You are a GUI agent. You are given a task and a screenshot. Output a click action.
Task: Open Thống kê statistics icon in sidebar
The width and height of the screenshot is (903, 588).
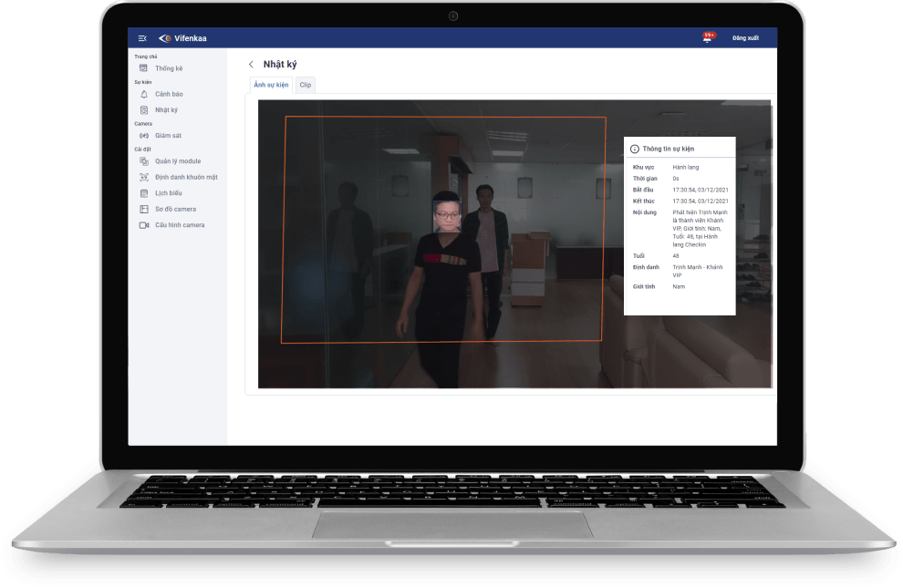pos(143,68)
